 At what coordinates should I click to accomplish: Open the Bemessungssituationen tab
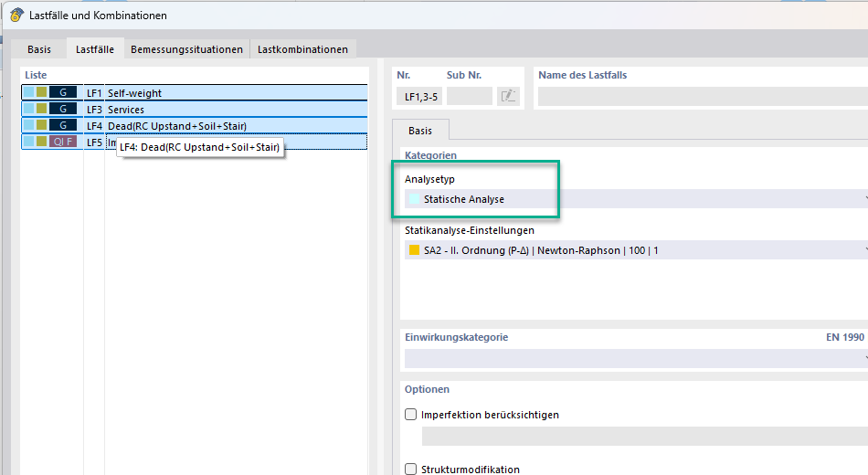186,49
